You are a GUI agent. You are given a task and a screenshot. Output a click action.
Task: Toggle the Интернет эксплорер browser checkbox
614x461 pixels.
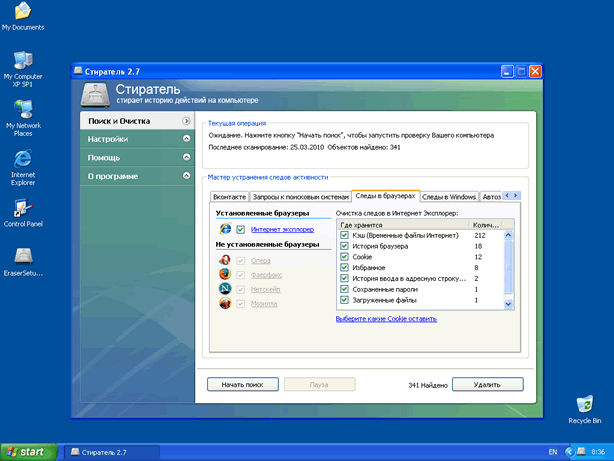tap(240, 230)
